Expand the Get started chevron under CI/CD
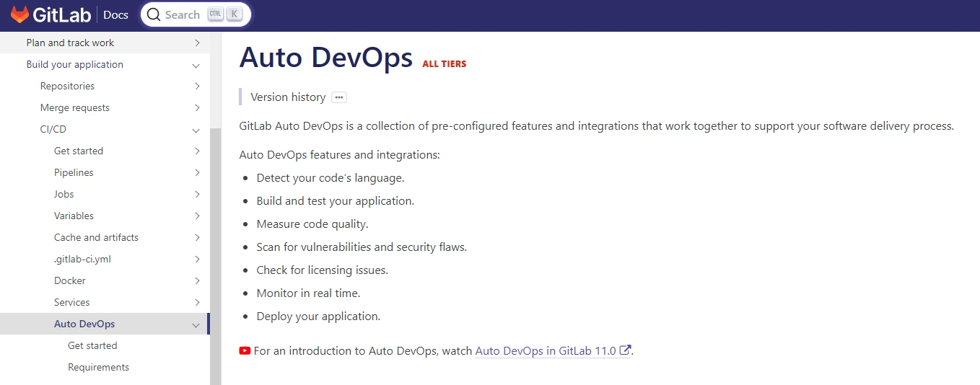 tap(197, 151)
